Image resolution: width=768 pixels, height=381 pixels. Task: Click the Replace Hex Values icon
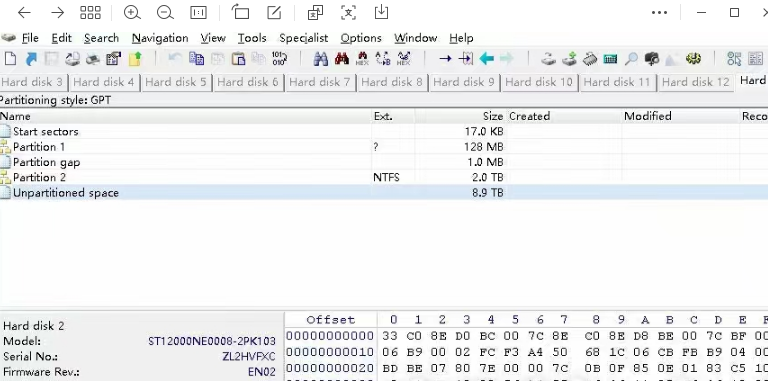point(404,59)
